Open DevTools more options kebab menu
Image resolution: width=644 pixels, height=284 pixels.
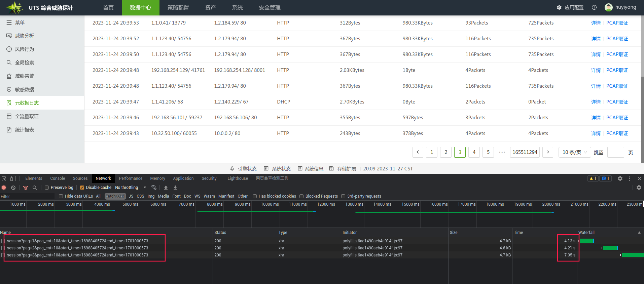point(630,178)
